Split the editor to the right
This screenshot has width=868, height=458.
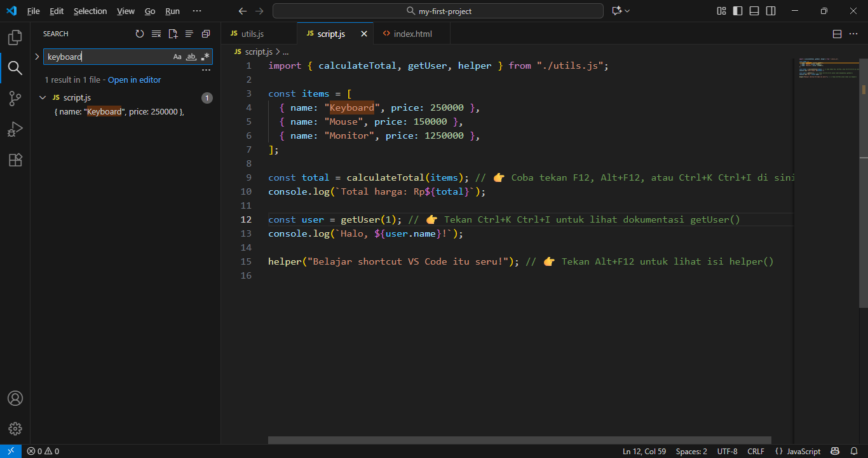point(837,34)
